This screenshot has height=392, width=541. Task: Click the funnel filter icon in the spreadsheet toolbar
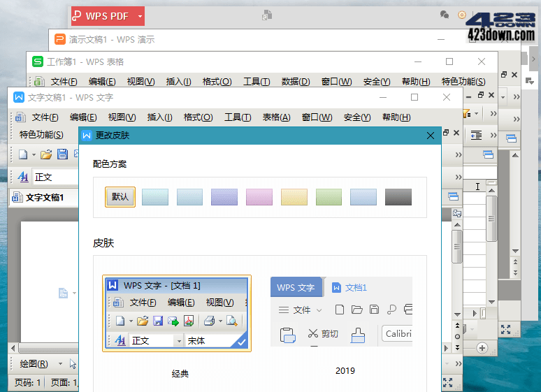pos(466,113)
